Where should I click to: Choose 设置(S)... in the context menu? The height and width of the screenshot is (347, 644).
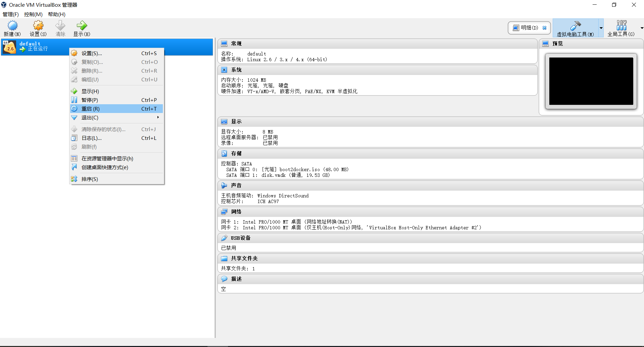click(x=117, y=53)
